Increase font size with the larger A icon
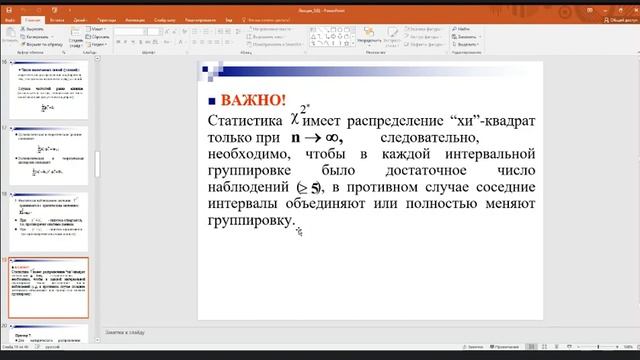640x360 pixels. [167, 31]
